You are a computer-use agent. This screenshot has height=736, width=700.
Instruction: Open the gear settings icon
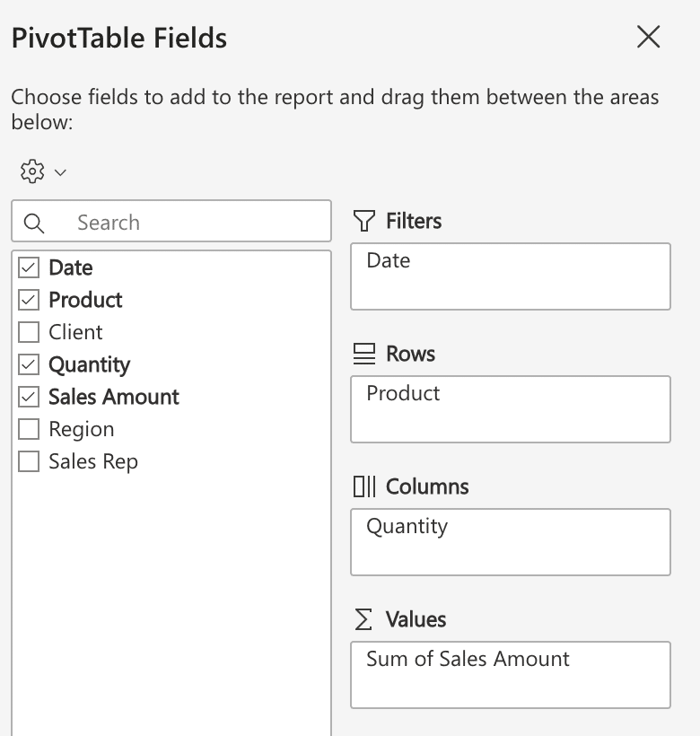coord(32,171)
